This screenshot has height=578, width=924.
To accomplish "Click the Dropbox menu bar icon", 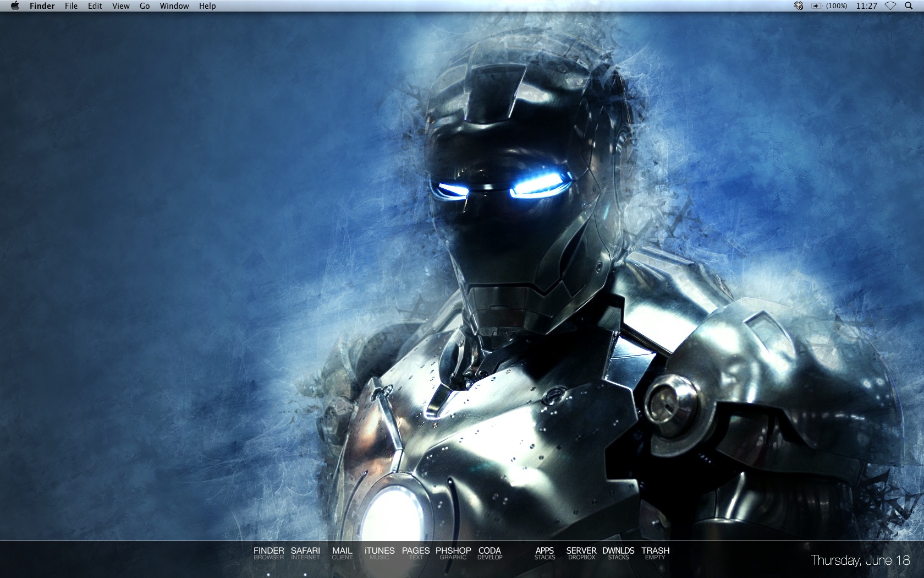I will click(799, 6).
